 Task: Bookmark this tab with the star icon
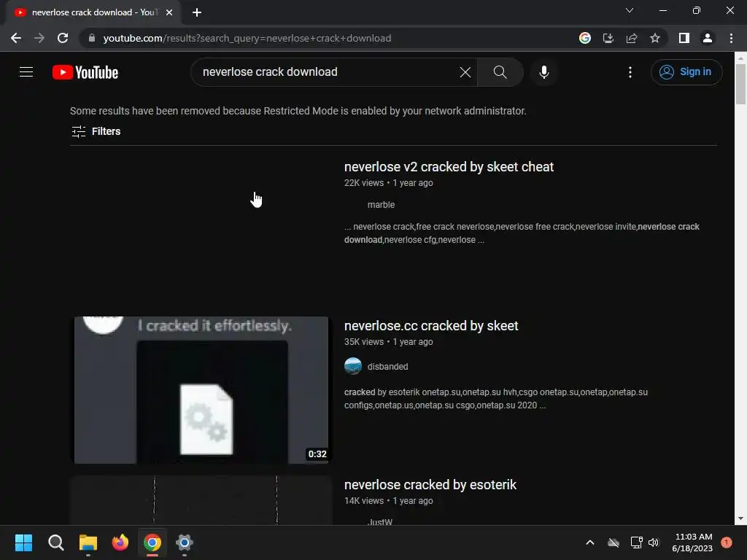click(654, 38)
